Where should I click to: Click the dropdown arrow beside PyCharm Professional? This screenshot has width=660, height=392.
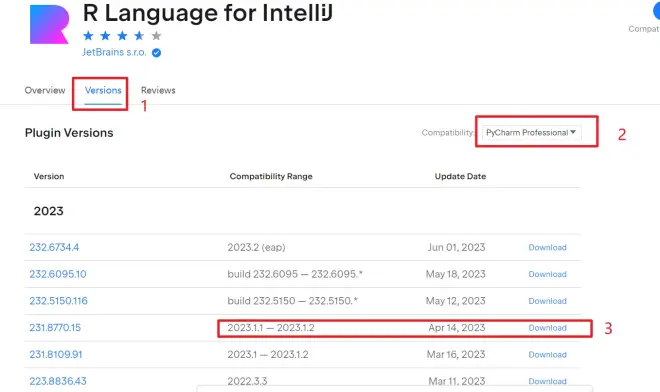pyautogui.click(x=573, y=132)
